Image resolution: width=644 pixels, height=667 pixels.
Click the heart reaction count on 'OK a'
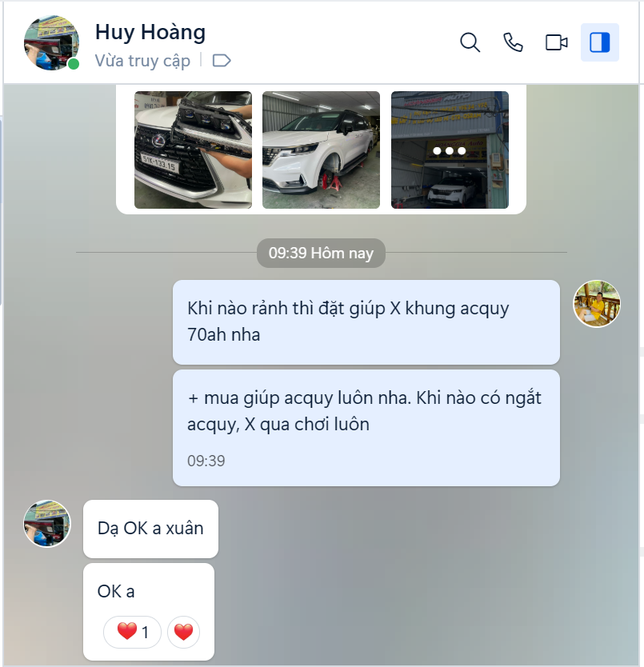click(x=132, y=632)
